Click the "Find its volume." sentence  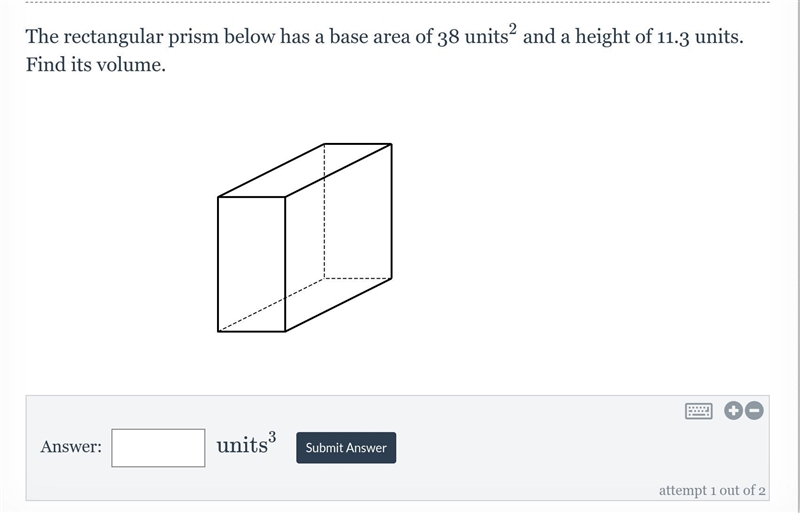[x=96, y=65]
